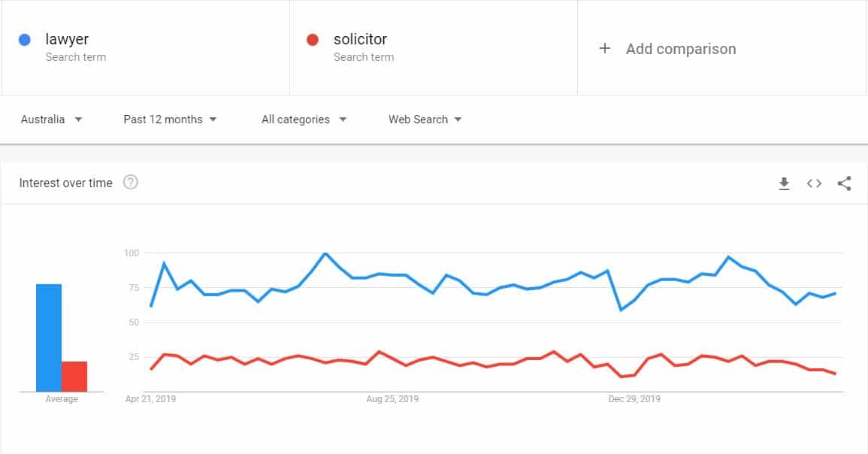Click the red dot beside solicitor

[313, 40]
